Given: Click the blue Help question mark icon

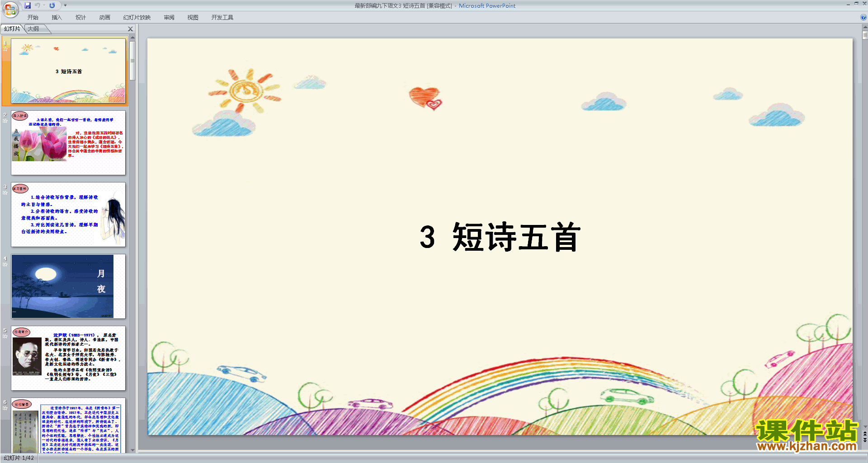Looking at the screenshot, I should pyautogui.click(x=863, y=18).
